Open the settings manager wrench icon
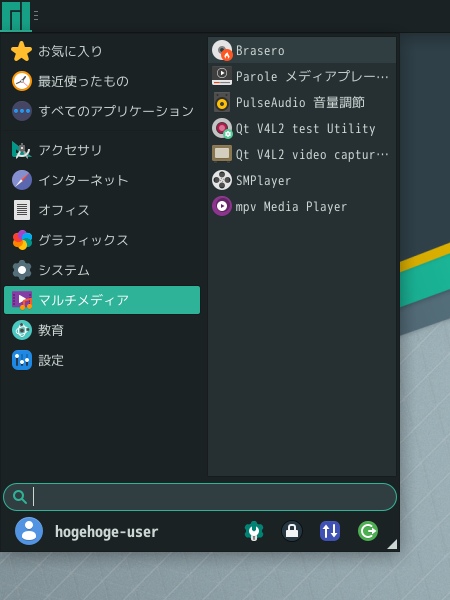Screen dimensions: 450x600 coord(254,531)
